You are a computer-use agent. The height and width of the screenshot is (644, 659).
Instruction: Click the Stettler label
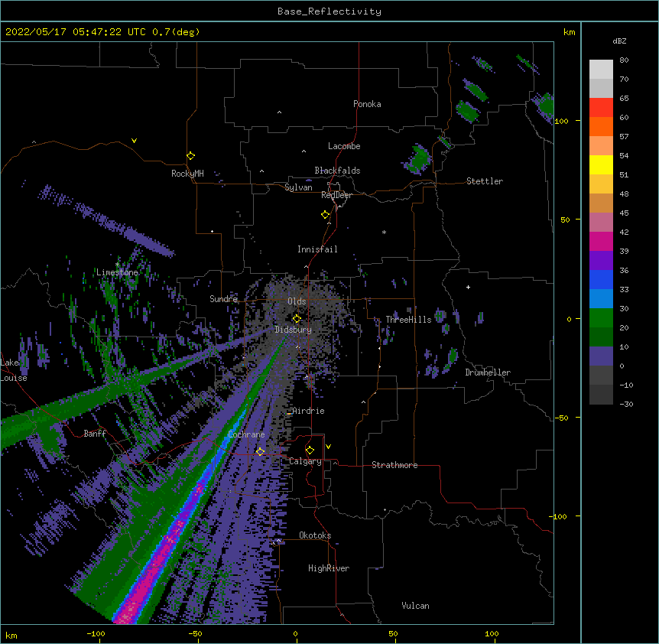tap(485, 181)
